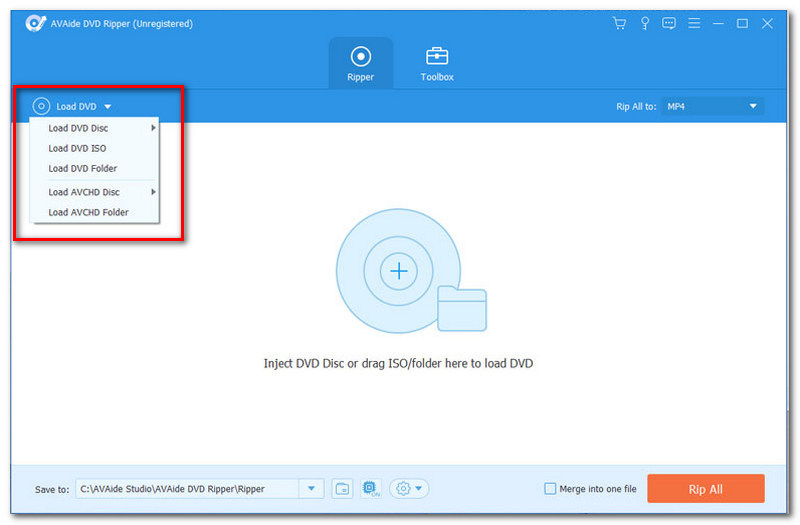Select Load DVD Folder menu item
Image resolution: width=800 pixels, height=525 pixels.
[94, 168]
